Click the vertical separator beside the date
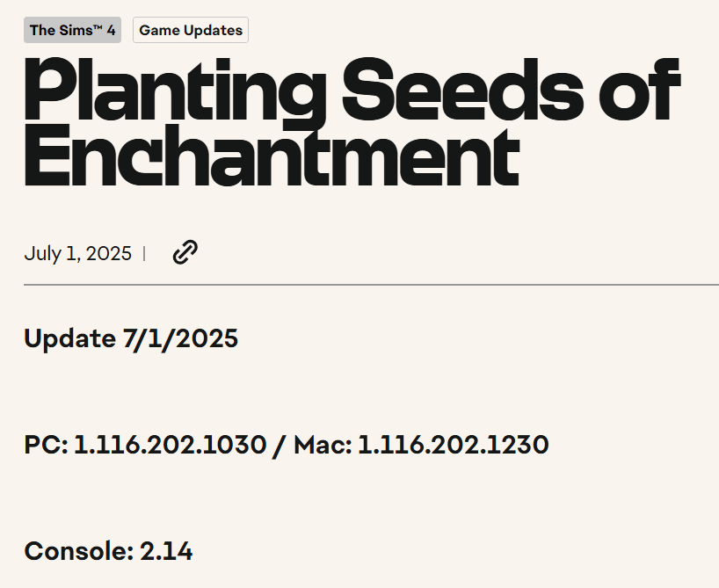Viewport: 719px width, 588px height. point(144,254)
